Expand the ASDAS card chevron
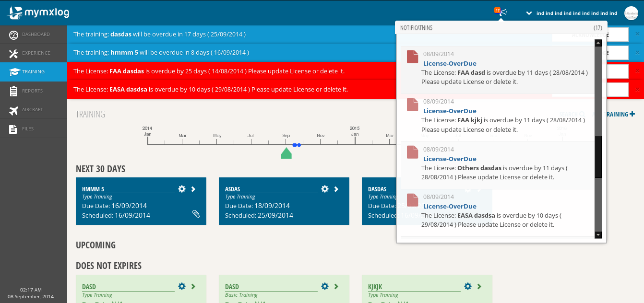 point(336,189)
